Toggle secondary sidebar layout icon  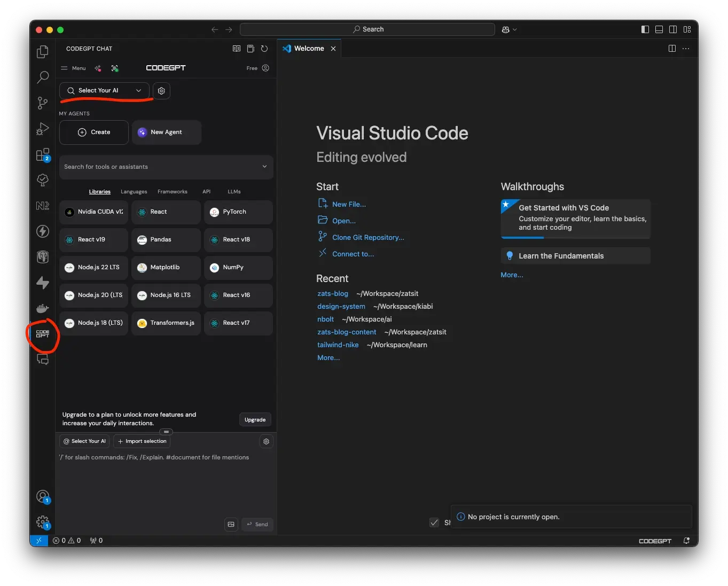[x=673, y=29]
